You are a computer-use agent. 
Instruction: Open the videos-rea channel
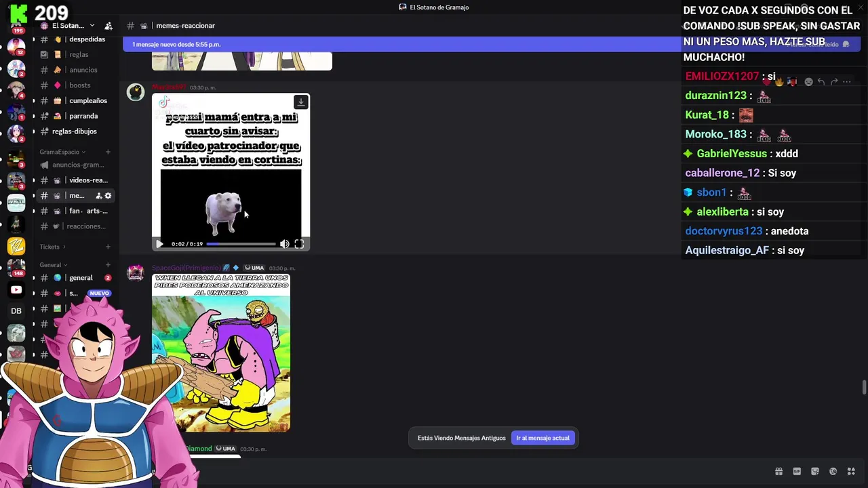[75, 180]
